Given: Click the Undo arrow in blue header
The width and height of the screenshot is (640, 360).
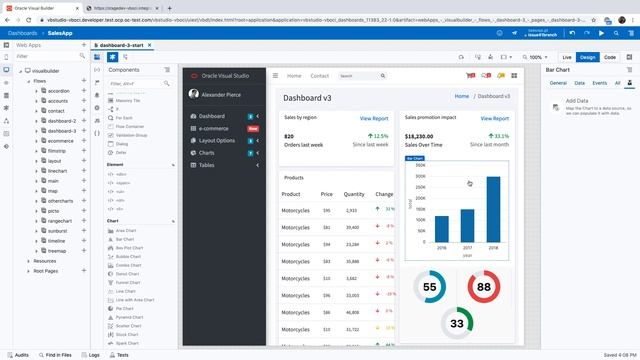Looking at the screenshot, I should click(x=572, y=33).
